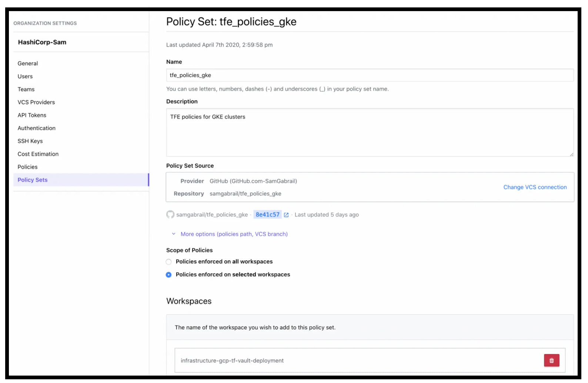Image resolution: width=588 pixels, height=383 pixels.
Task: Click inside the Name input field
Action: (x=369, y=75)
